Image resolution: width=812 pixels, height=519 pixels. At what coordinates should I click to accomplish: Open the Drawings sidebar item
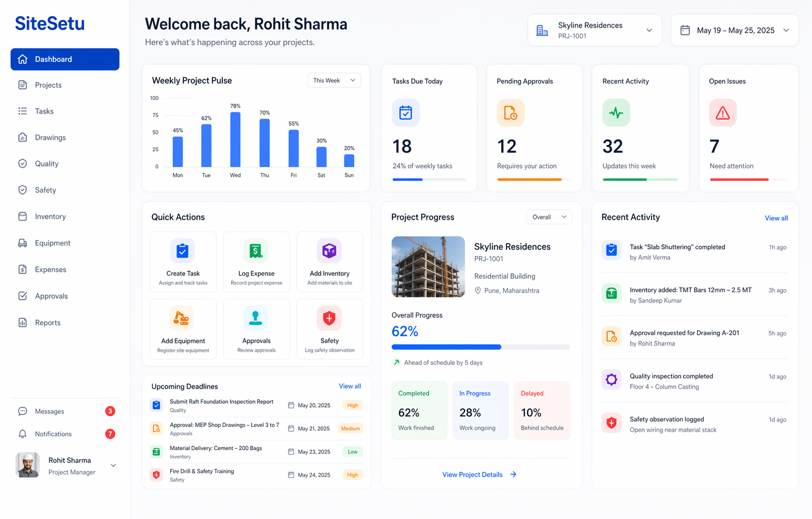[x=50, y=138]
